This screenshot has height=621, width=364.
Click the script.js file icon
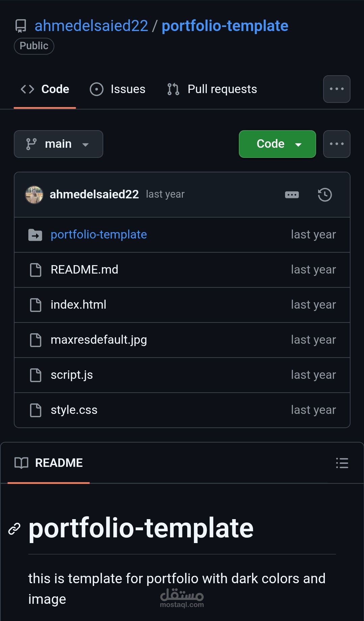click(35, 375)
